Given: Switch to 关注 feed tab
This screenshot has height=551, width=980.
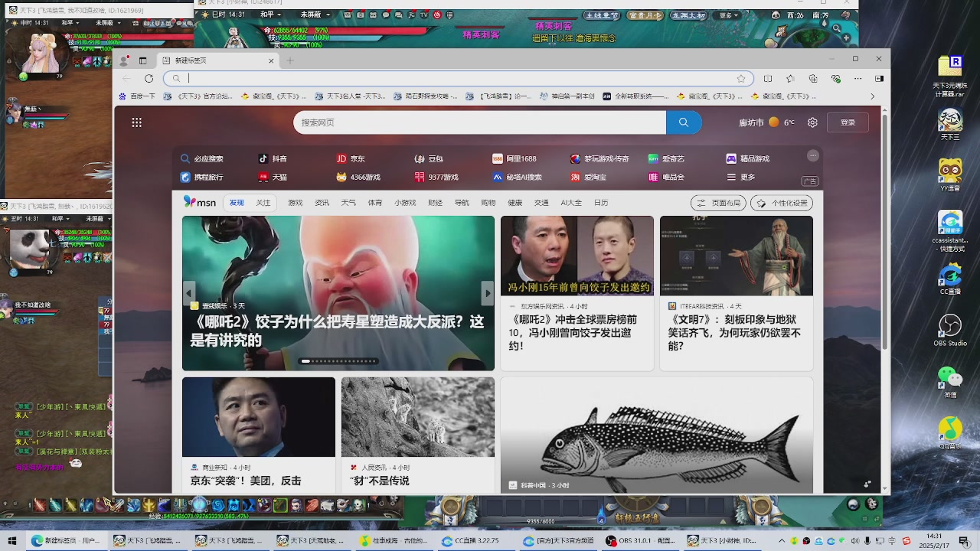Looking at the screenshot, I should pos(263,203).
